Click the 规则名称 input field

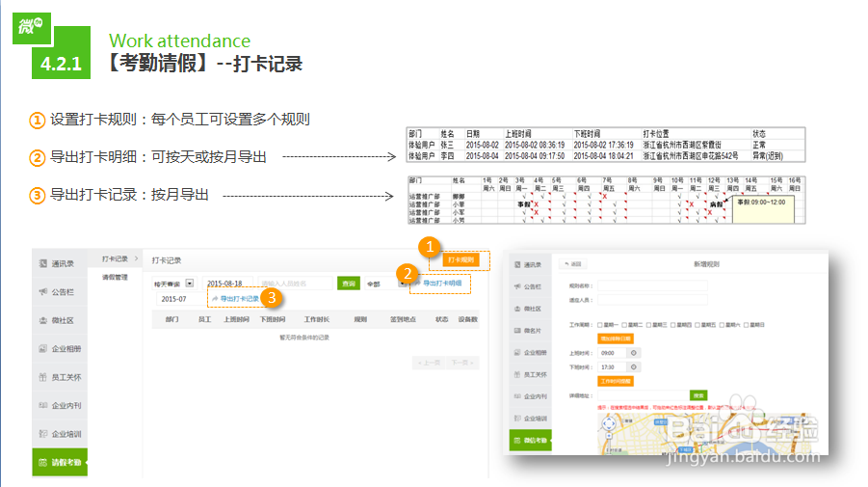652,285
